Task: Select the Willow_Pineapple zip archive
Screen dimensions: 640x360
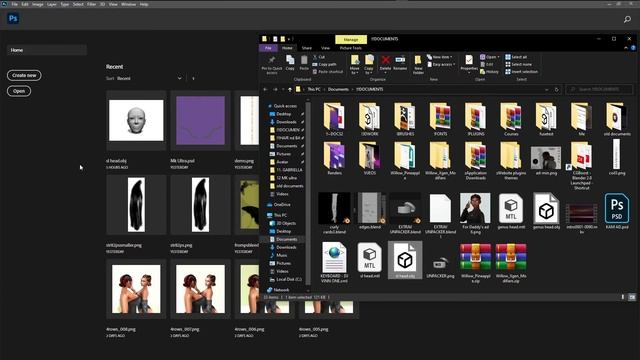Action: (476, 262)
